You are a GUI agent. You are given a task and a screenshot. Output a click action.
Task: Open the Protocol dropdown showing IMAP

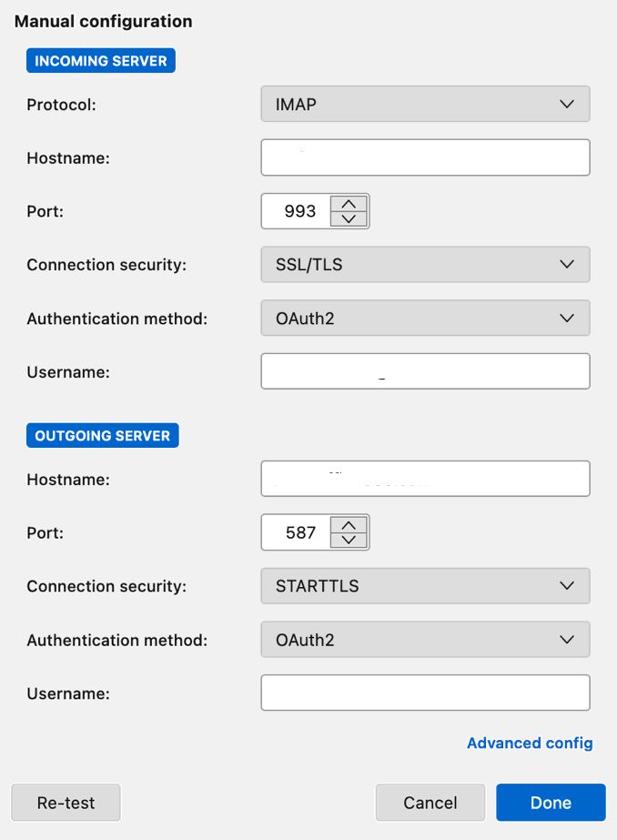425,104
